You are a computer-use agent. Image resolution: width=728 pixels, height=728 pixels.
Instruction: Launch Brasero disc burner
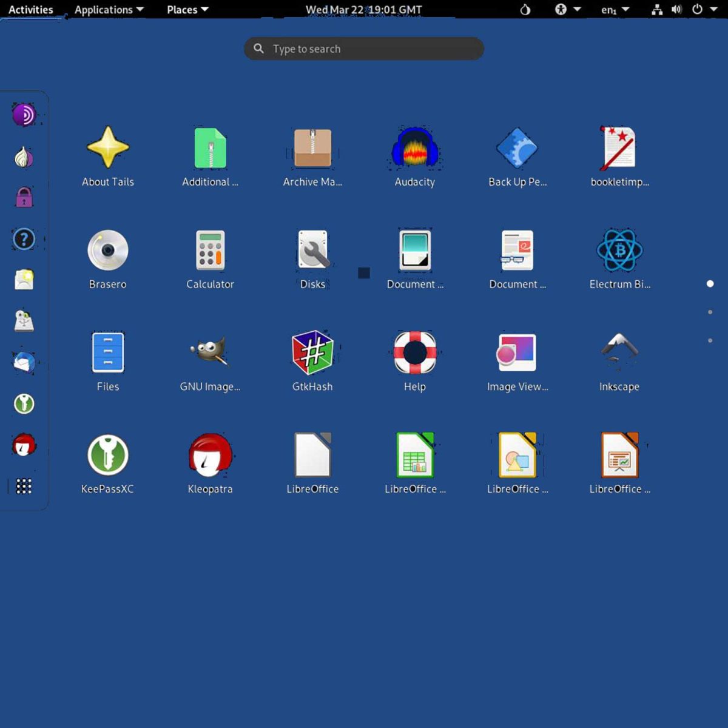tap(108, 251)
